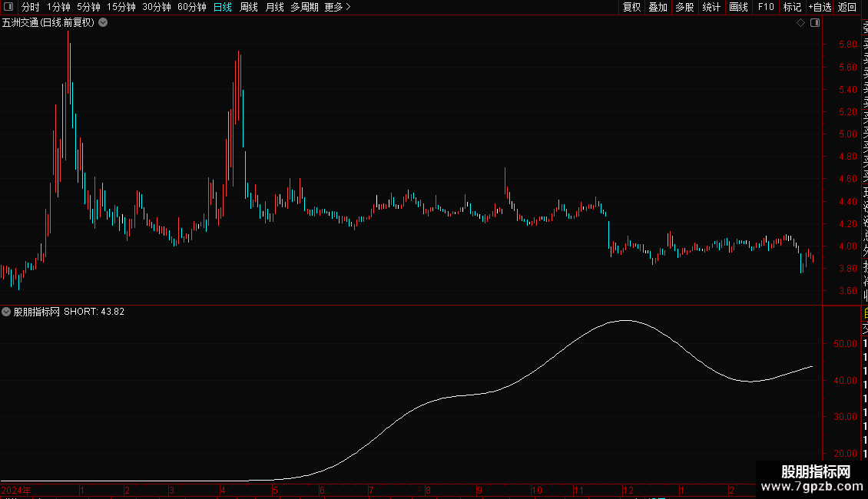
Task: Open the F10 company info
Action: (766, 7)
